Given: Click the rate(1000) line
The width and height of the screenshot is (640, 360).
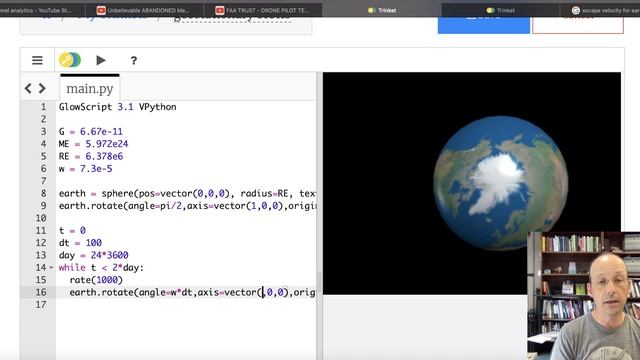Looking at the screenshot, I should pyautogui.click(x=96, y=280).
